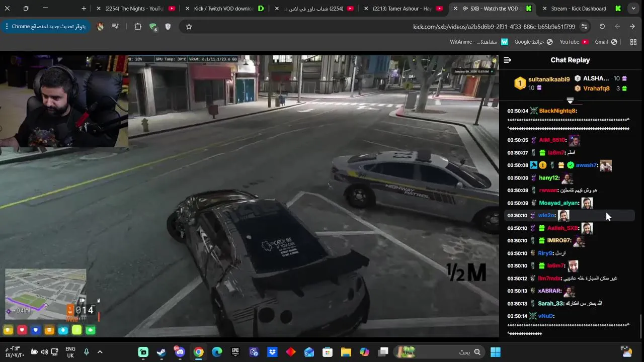Image resolution: width=644 pixels, height=362 pixels.
Task: Collapse the Chat Replay panel arrow icon
Action: pos(507,60)
